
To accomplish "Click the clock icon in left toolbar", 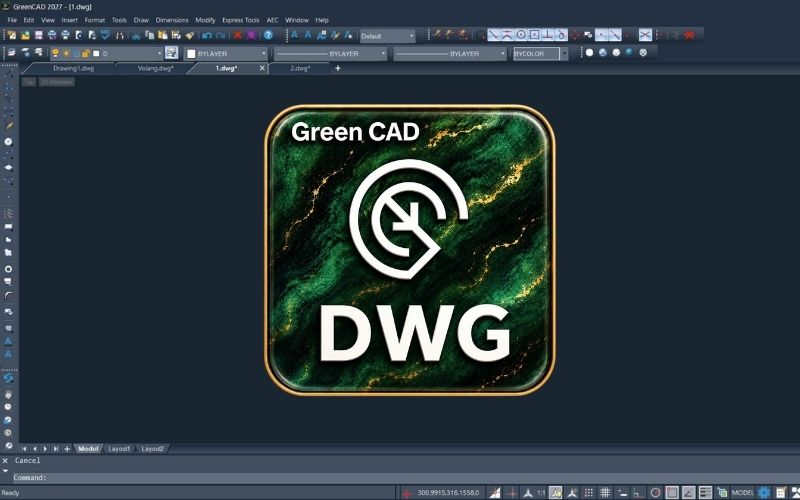I will pyautogui.click(x=8, y=407).
